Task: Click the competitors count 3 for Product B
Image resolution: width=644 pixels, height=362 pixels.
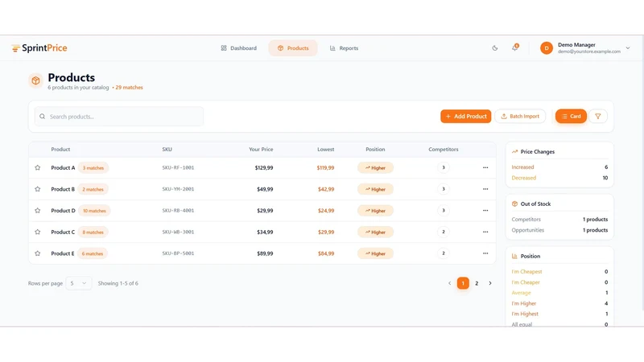Action: coord(444,189)
